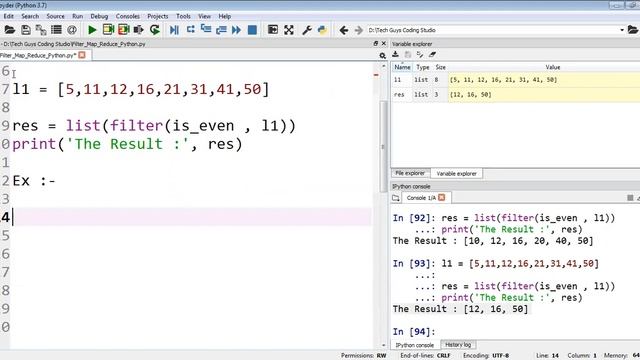Click the working directory path field
The height and width of the screenshot is (360, 640).
pyautogui.click(x=492, y=30)
